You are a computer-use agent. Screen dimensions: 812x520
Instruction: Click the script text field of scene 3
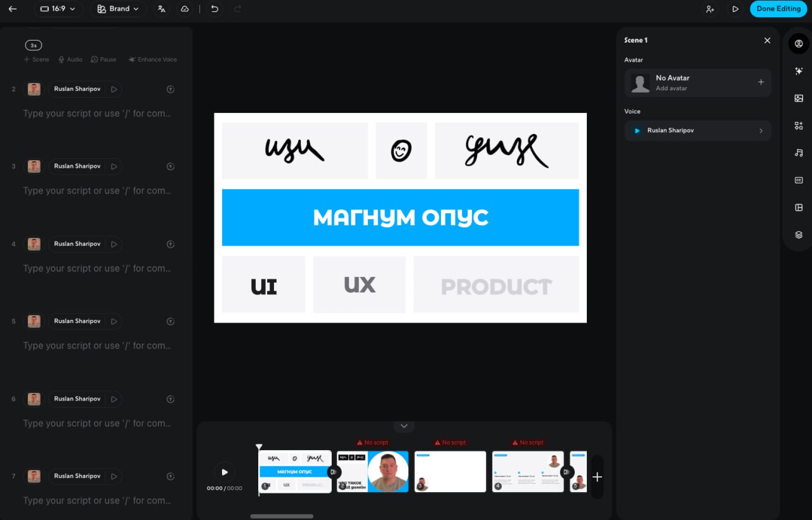pos(98,191)
